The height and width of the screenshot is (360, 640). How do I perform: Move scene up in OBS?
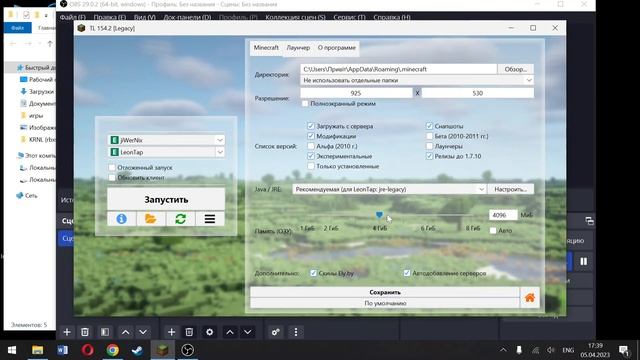(125, 332)
